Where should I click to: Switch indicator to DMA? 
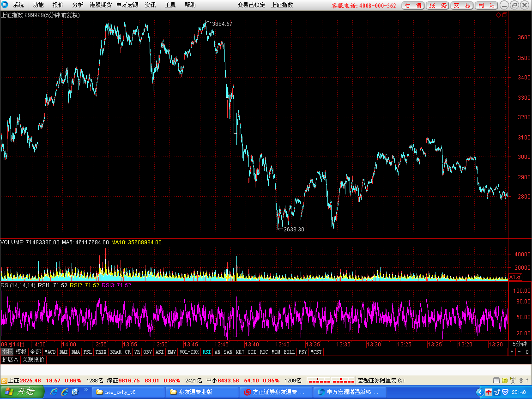coord(76,352)
